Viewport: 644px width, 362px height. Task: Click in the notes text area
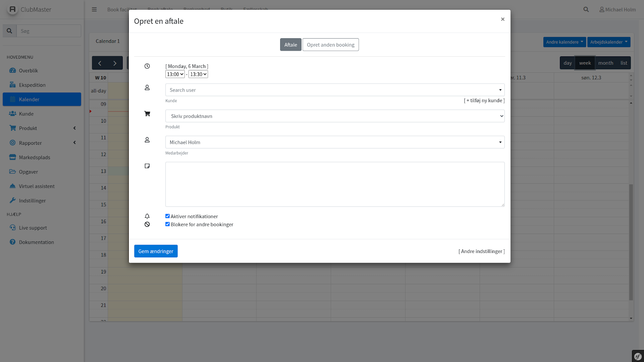point(334,184)
